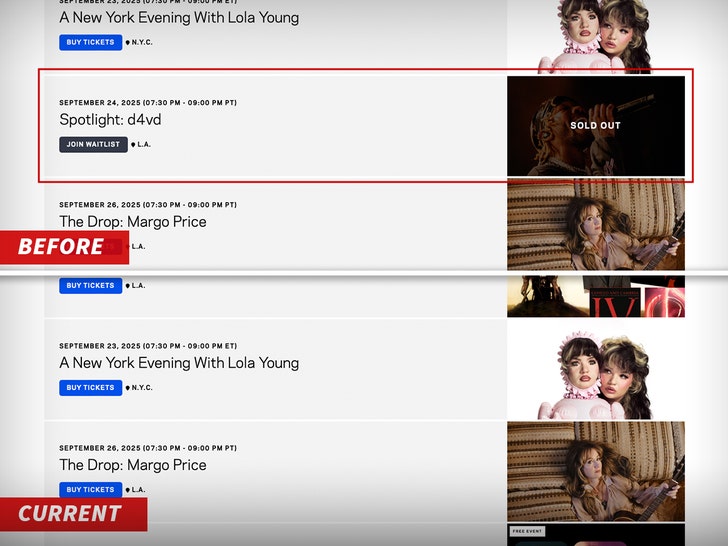This screenshot has height=546, width=728.
Task: Click Margo Price photo in Before section
Action: [596, 225]
